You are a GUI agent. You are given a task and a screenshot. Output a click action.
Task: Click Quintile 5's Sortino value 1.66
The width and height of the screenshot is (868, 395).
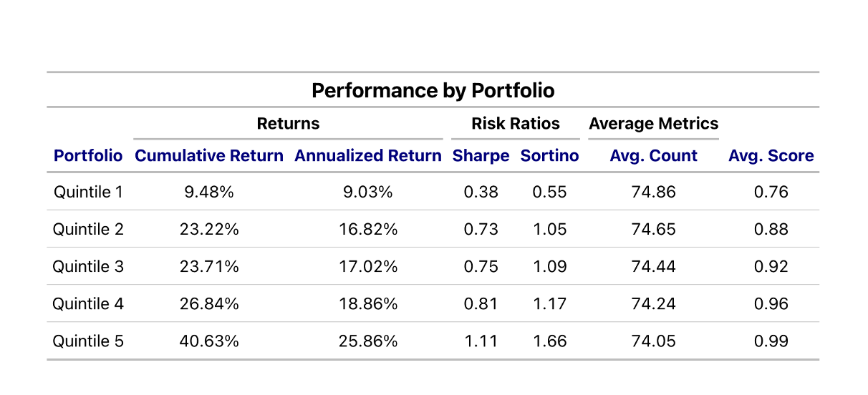(549, 341)
